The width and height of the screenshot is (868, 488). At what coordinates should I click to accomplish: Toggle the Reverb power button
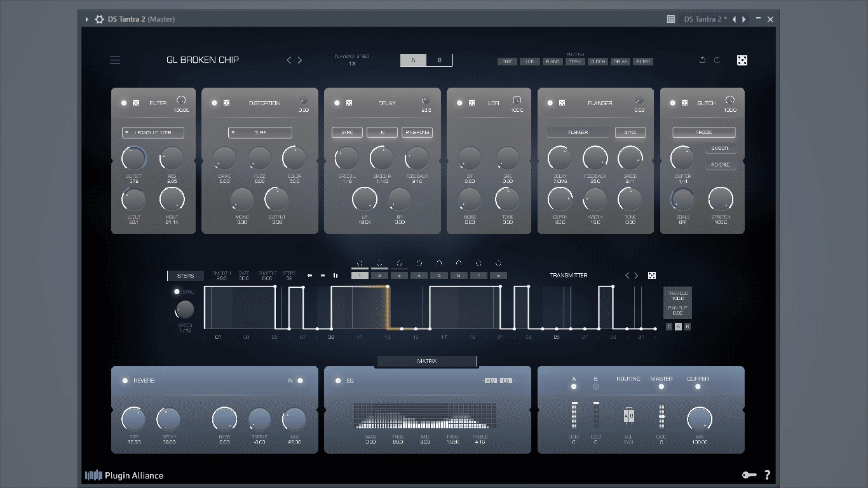125,381
